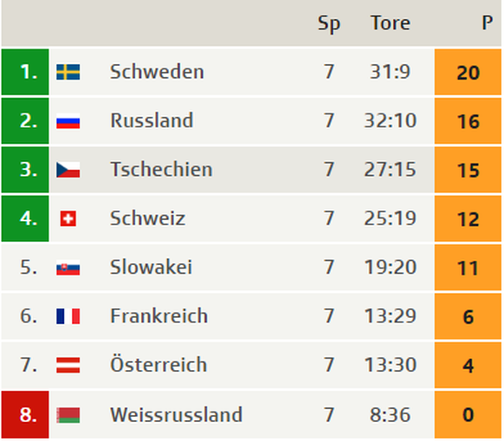This screenshot has width=504, height=441.
Task: Click the P points column header
Action: (x=488, y=23)
